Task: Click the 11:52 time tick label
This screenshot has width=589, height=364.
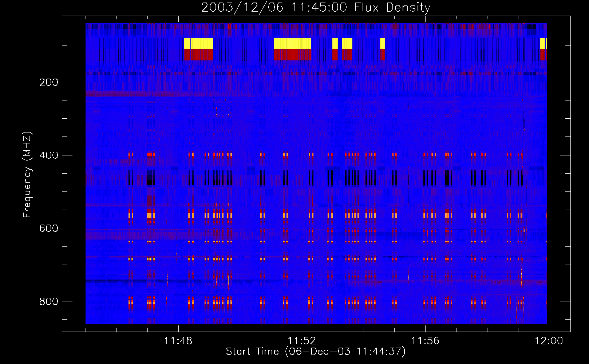Action: pyautogui.click(x=302, y=341)
